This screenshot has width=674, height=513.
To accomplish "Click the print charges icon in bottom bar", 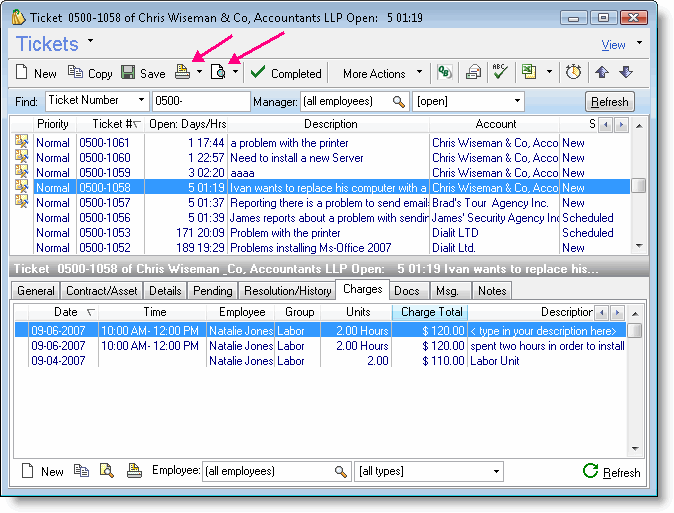I will [133, 471].
